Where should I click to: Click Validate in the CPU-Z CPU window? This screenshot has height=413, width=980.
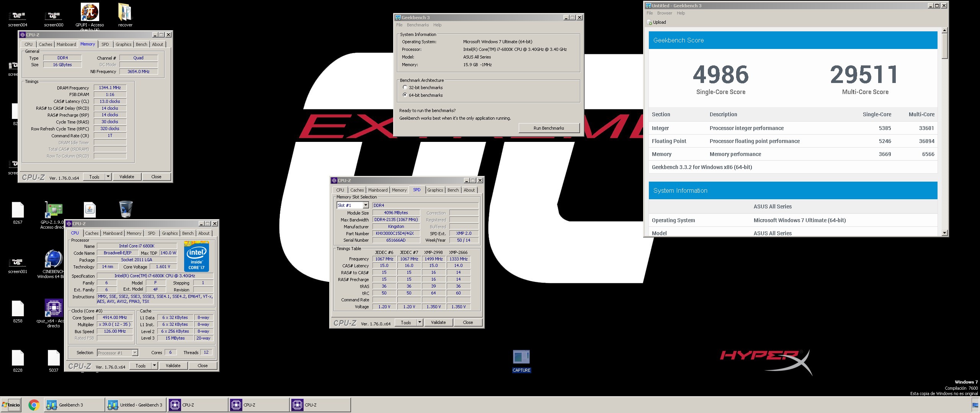tap(173, 366)
